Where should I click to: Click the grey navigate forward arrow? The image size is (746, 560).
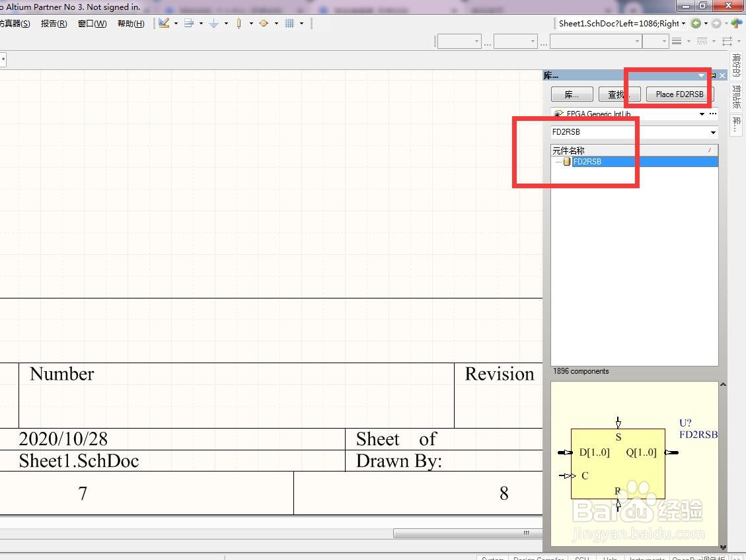(x=716, y=23)
